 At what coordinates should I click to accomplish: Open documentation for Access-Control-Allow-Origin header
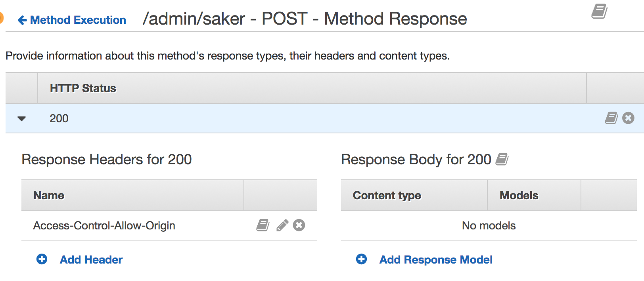click(x=263, y=225)
